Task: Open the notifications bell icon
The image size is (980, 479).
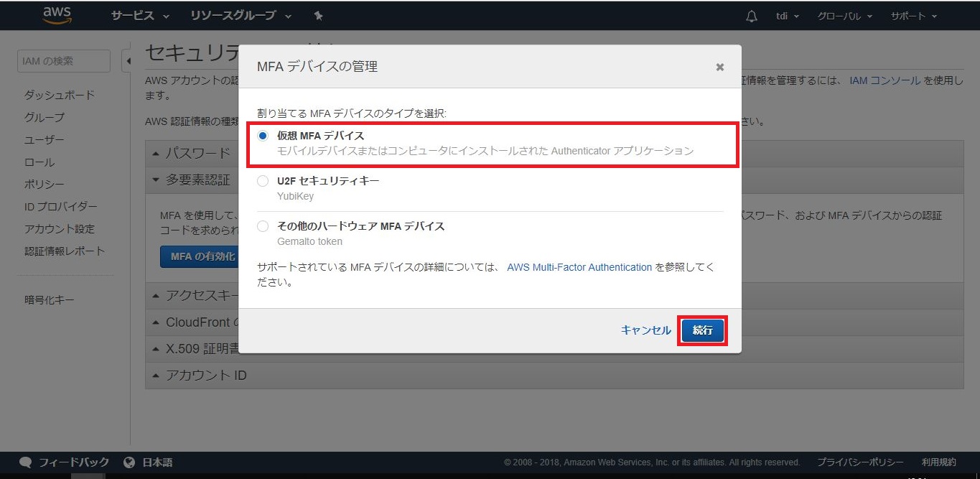Action: tap(752, 16)
